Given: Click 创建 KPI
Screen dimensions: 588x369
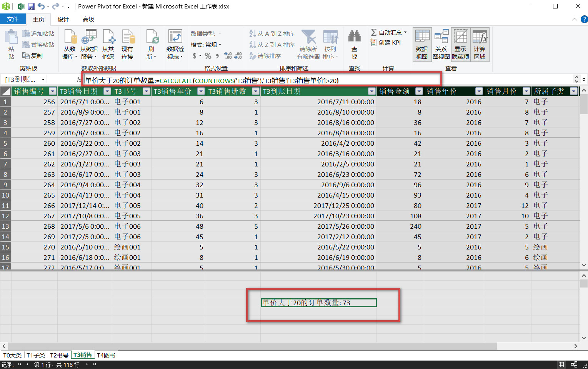Looking at the screenshot, I should [x=386, y=43].
